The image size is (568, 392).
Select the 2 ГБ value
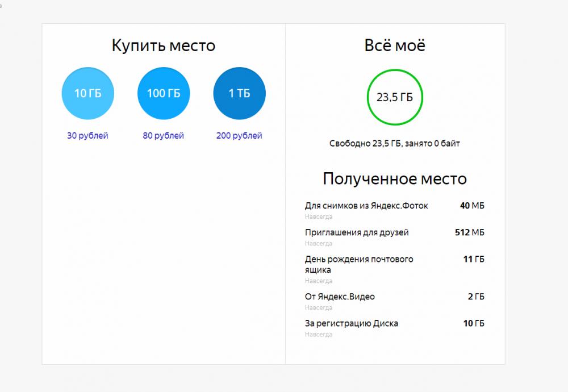coord(476,297)
